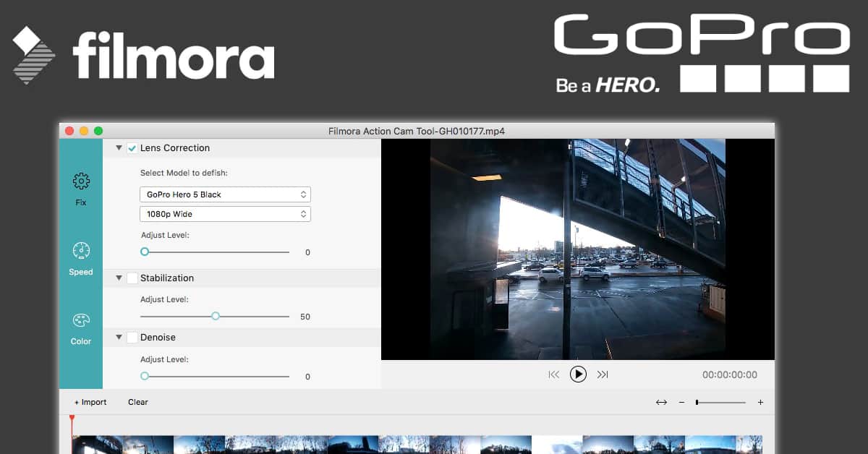This screenshot has height=454, width=868.
Task: Skip to next frame button
Action: tap(603, 374)
